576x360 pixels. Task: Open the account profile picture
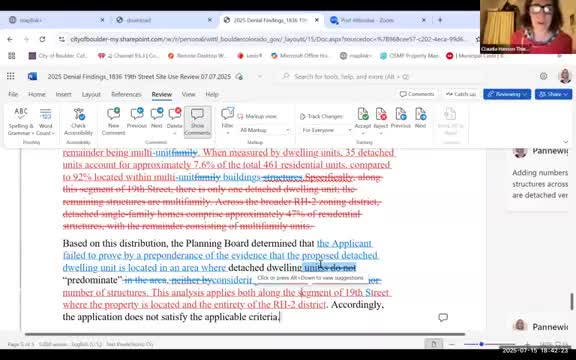pos(565,76)
